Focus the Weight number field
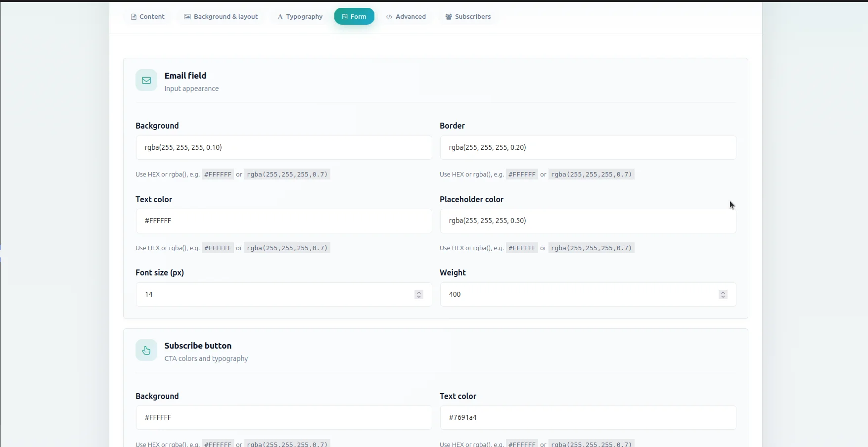 pyautogui.click(x=588, y=294)
